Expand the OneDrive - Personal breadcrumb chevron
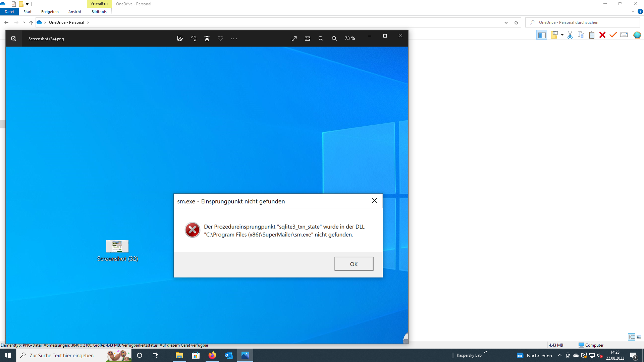The height and width of the screenshot is (362, 644). pyautogui.click(x=88, y=22)
